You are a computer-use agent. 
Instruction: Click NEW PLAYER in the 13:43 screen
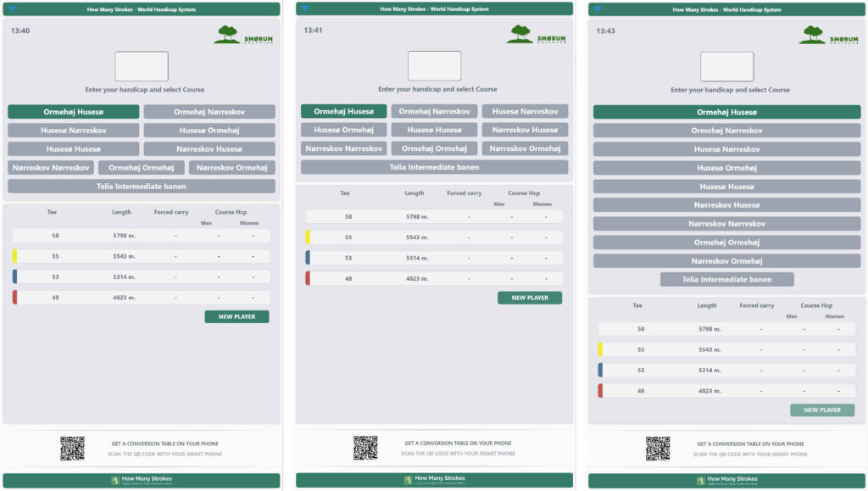point(822,410)
